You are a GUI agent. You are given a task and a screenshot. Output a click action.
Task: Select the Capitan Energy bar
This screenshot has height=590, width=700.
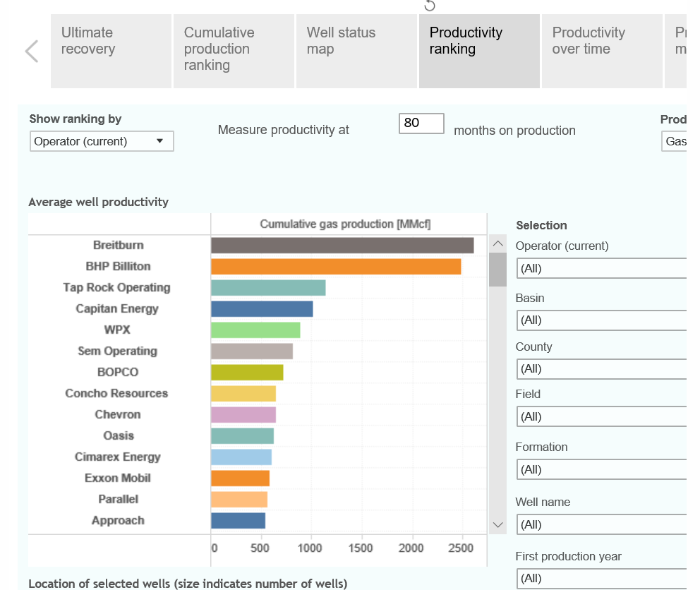coord(262,308)
